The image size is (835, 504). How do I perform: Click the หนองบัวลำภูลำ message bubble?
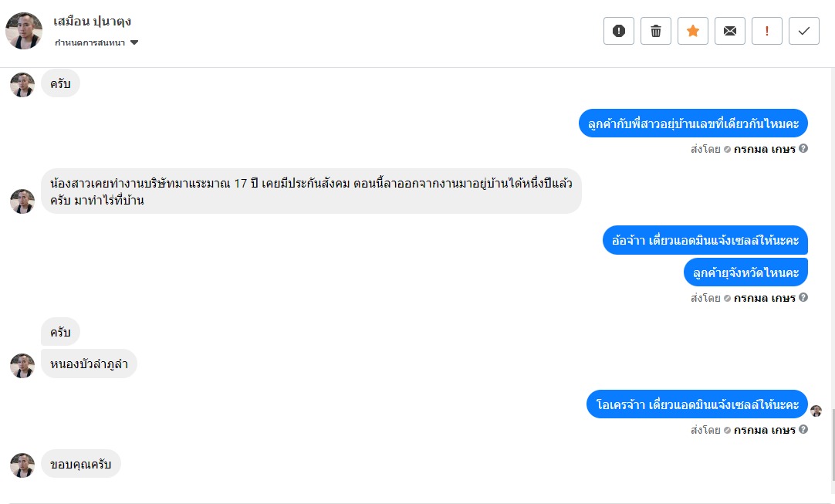pos(89,364)
